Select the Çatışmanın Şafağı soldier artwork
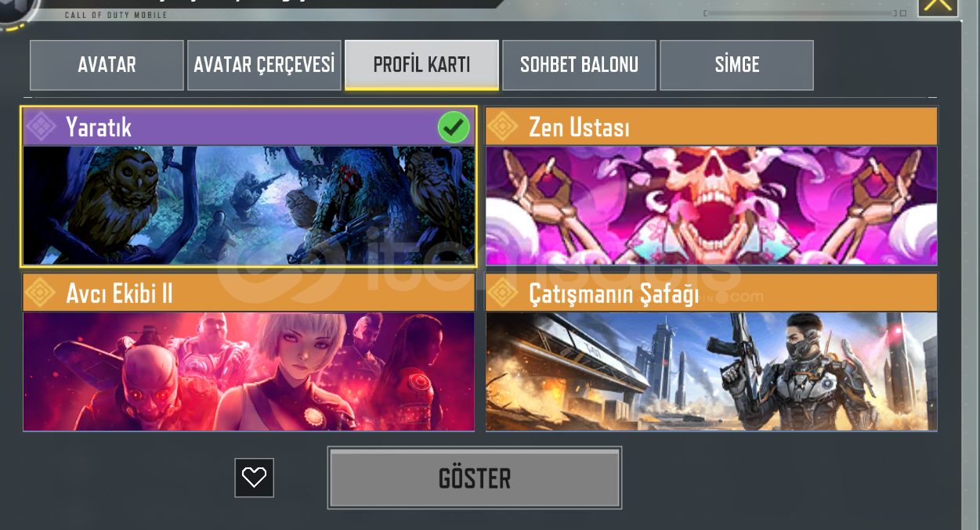 711,372
